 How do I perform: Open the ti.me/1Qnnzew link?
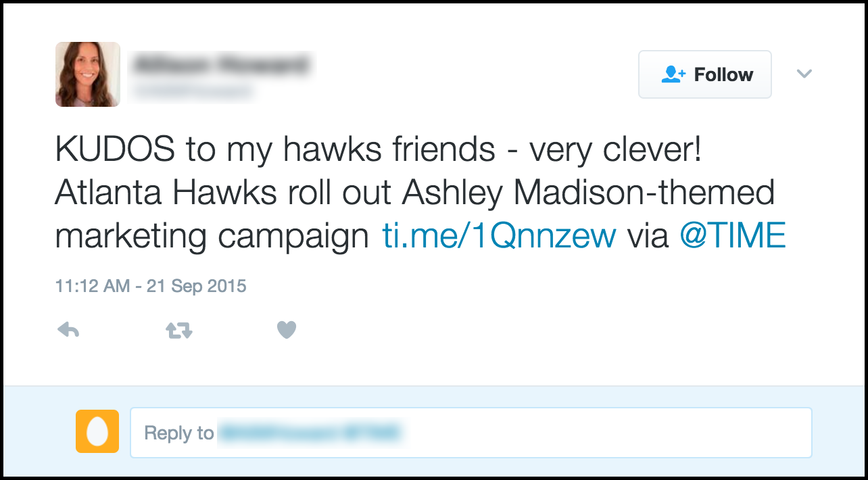point(499,236)
